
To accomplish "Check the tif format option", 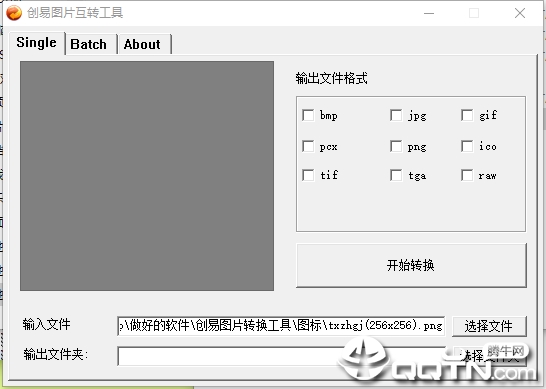I will pyautogui.click(x=308, y=175).
